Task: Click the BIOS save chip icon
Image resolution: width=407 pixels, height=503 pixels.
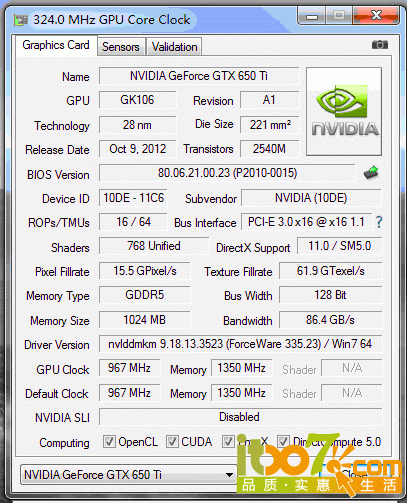Action: [371, 173]
